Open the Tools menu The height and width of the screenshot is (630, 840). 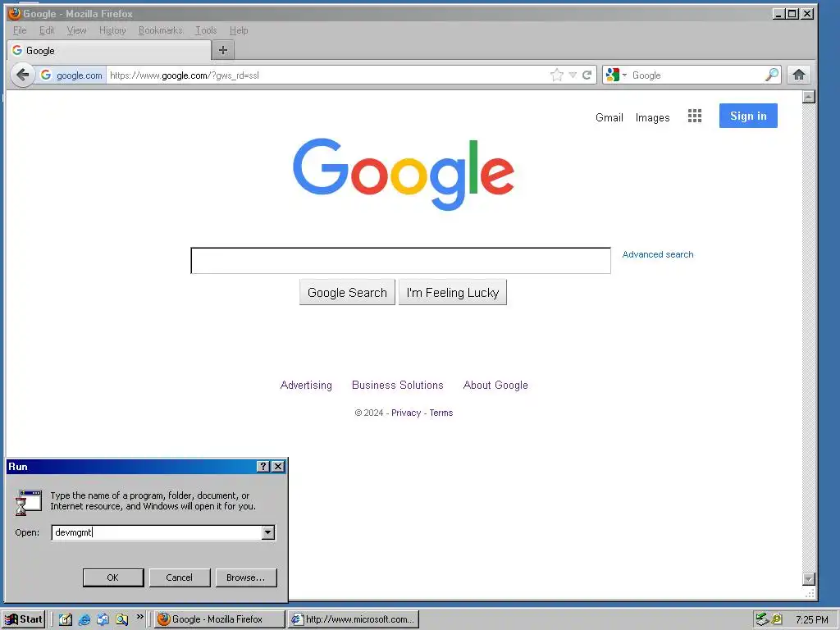point(206,30)
